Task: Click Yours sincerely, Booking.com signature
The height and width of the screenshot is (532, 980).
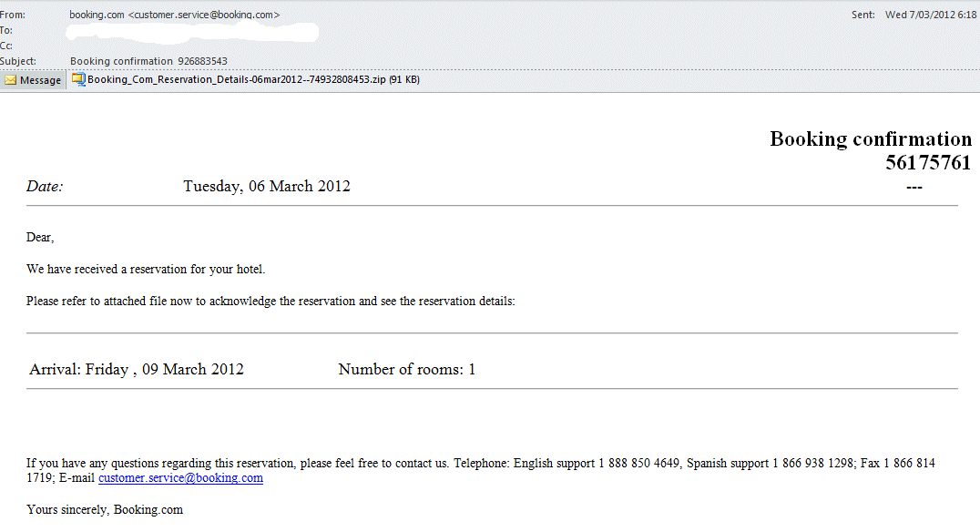Action: pyautogui.click(x=105, y=509)
